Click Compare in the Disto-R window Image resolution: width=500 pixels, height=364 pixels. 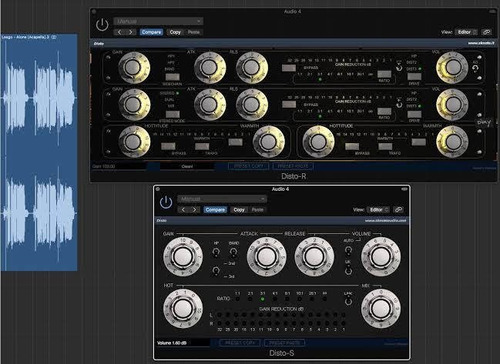tap(151, 32)
